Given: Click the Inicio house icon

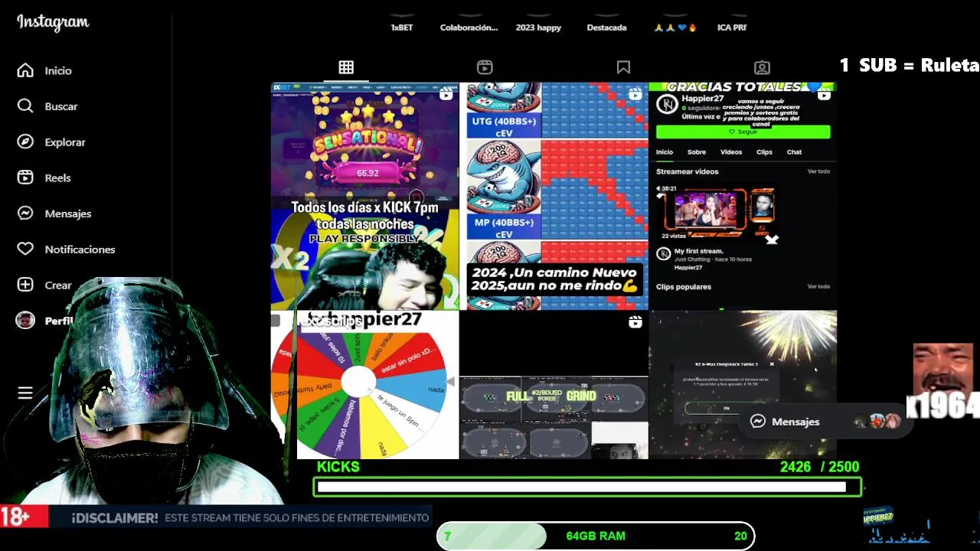Looking at the screenshot, I should point(25,70).
